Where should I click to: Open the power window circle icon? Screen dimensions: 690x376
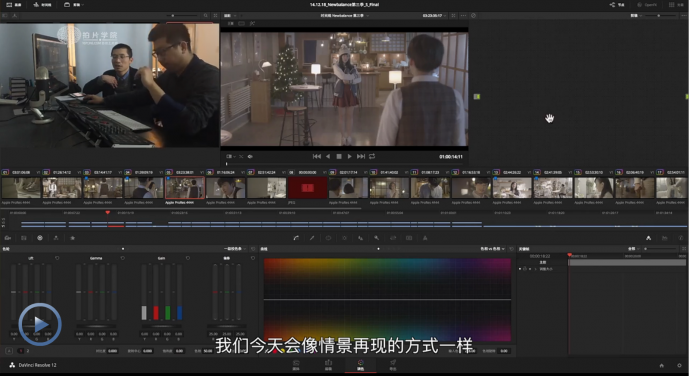pyautogui.click(x=328, y=238)
